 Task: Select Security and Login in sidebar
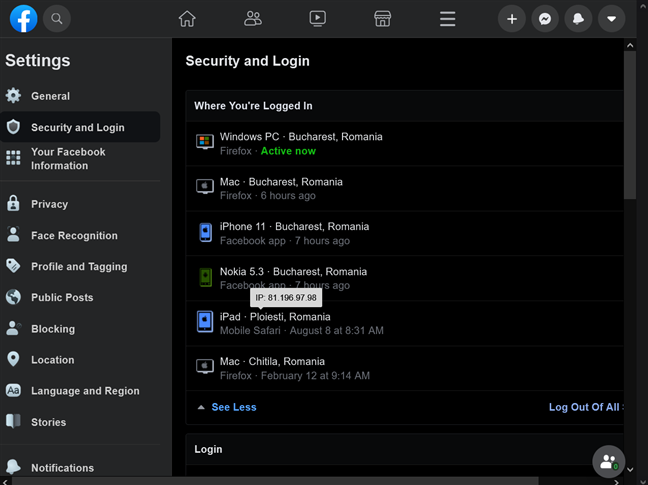point(80,127)
